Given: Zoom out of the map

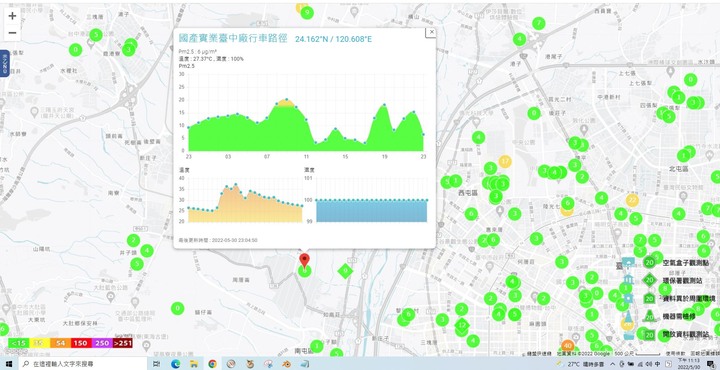Looking at the screenshot, I should 12,33.
